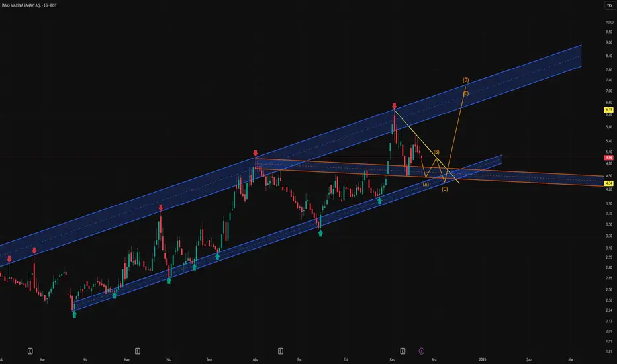The image size is (617, 364).
Task: Select the (E) wave label
Action: (465, 94)
